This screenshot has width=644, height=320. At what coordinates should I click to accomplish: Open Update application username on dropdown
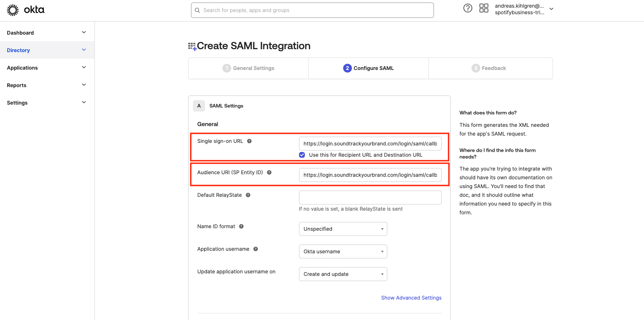(343, 274)
